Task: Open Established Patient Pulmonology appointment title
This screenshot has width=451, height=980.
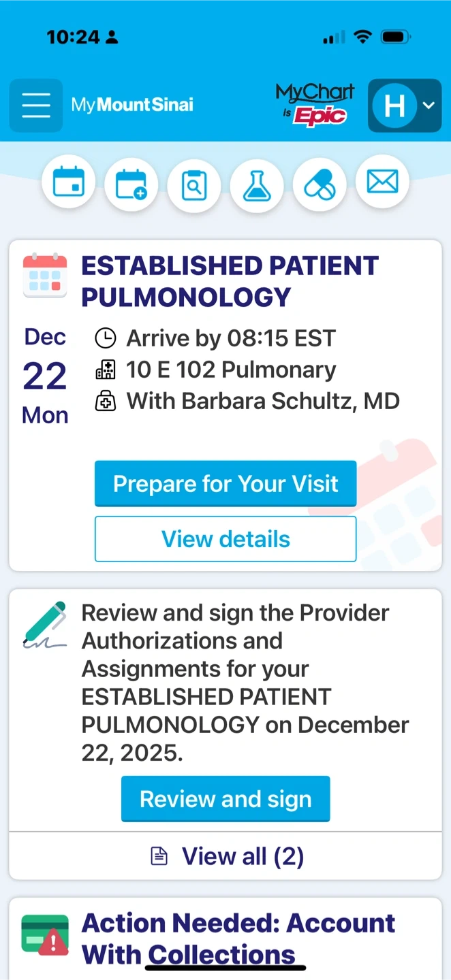Action: coord(230,281)
